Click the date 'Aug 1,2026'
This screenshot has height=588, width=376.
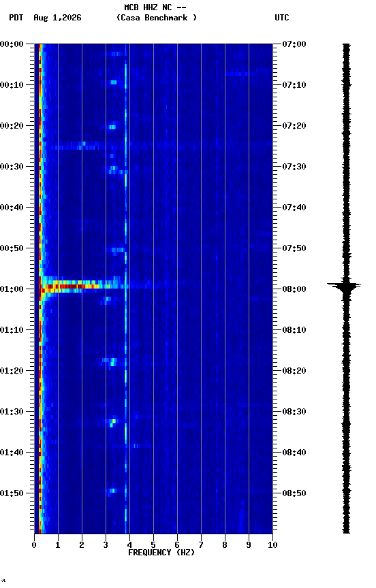click(57, 18)
